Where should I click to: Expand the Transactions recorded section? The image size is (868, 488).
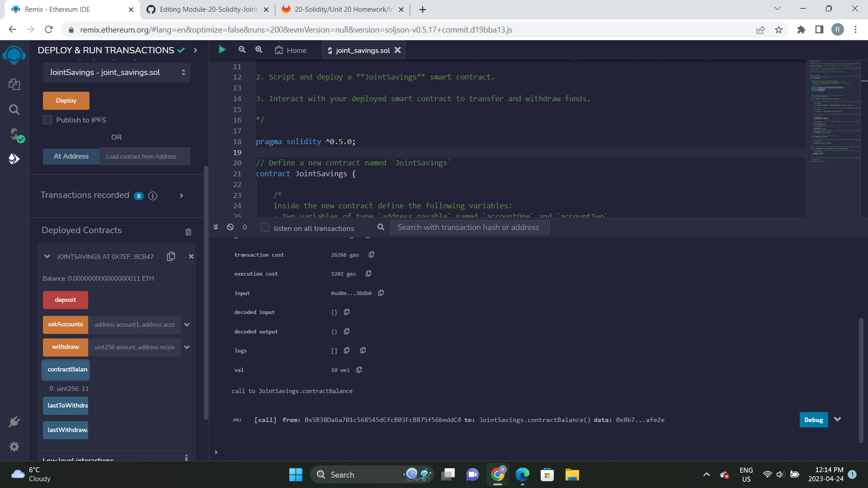click(181, 196)
